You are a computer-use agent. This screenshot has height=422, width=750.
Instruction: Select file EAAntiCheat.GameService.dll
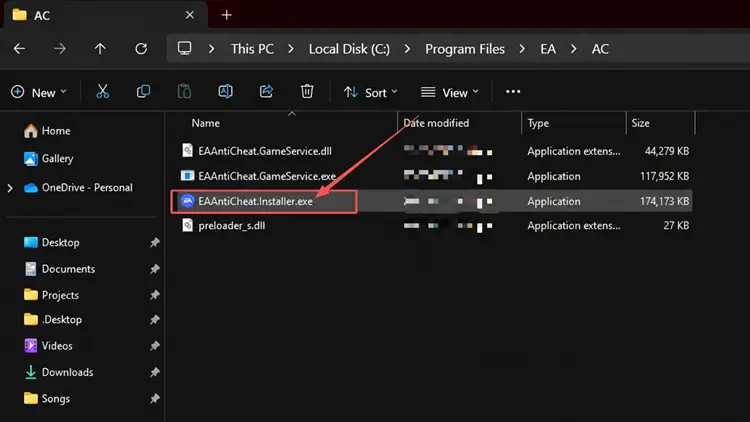coord(265,151)
